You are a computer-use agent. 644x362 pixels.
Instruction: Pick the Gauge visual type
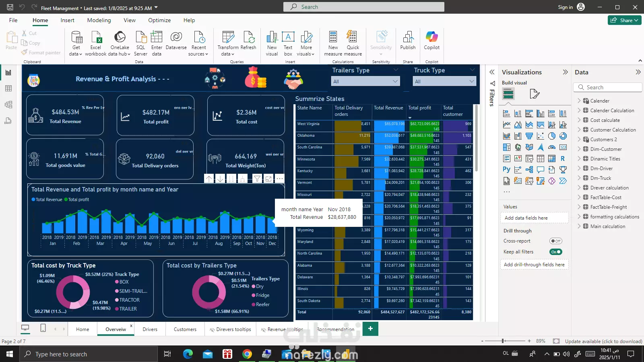(x=552, y=147)
